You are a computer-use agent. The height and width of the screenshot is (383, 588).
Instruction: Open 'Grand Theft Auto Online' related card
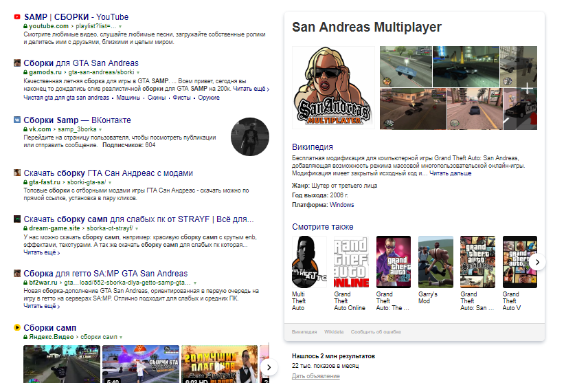(x=352, y=274)
